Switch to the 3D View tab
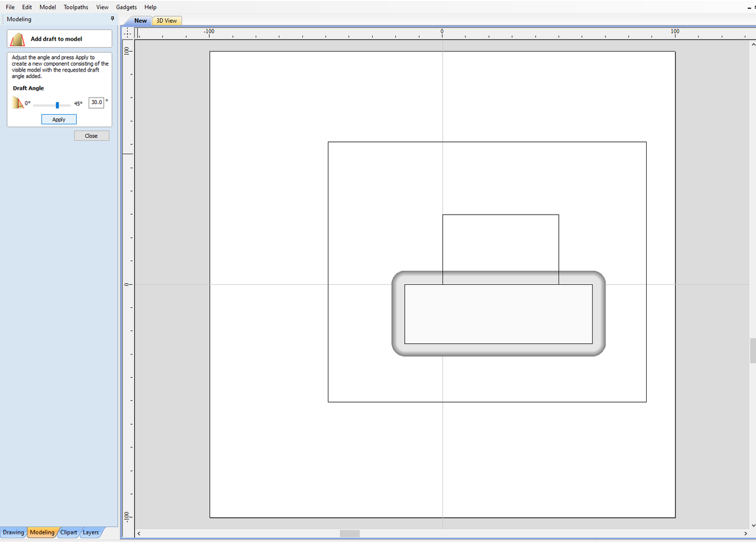Screen dimensions: 756x542 (x=167, y=21)
